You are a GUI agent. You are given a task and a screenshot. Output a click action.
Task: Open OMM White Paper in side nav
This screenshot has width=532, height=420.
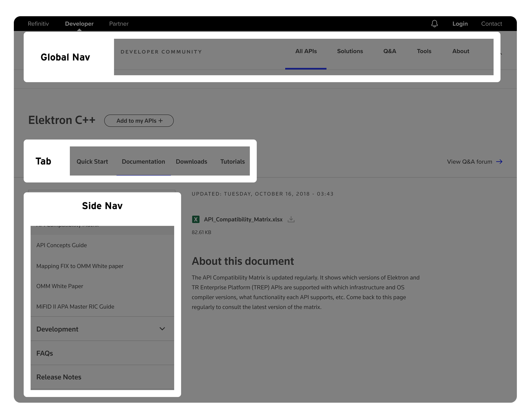click(60, 286)
